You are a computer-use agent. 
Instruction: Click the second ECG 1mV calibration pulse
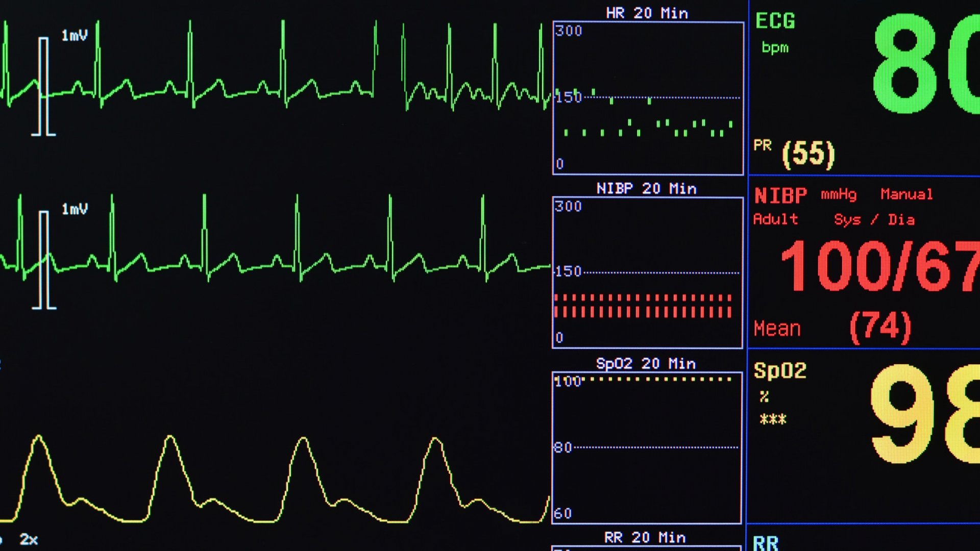(44, 260)
